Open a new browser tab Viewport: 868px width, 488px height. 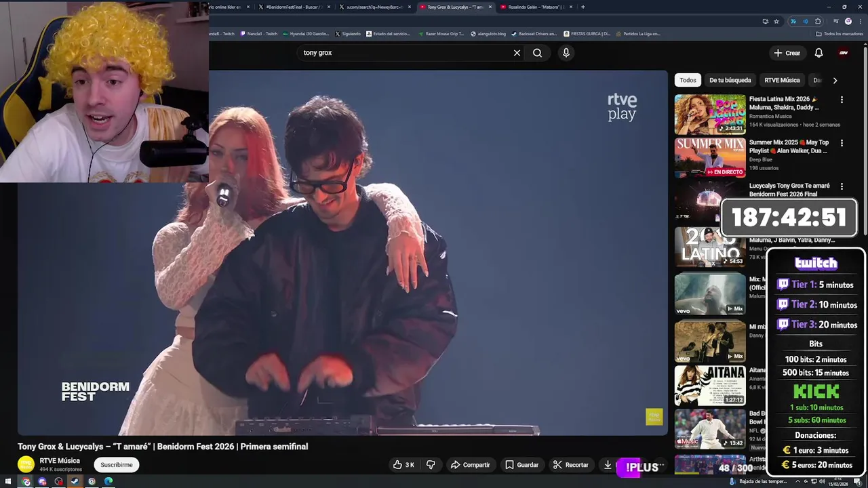point(583,7)
